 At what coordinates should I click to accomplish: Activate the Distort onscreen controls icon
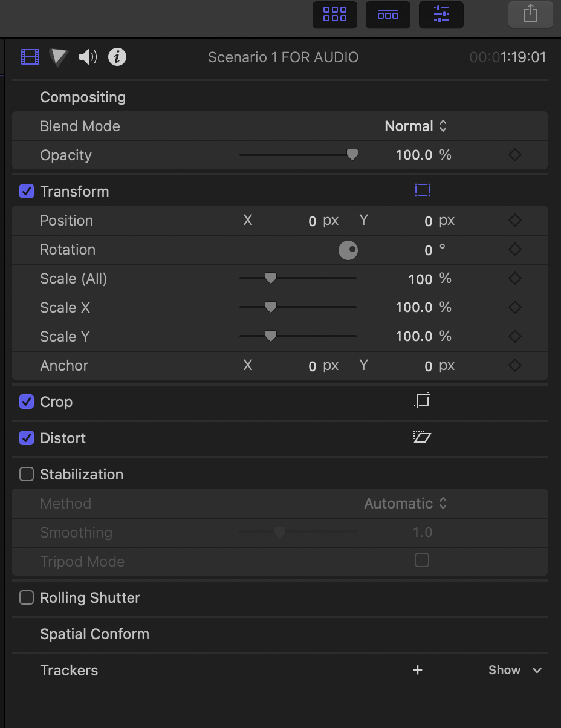(422, 437)
